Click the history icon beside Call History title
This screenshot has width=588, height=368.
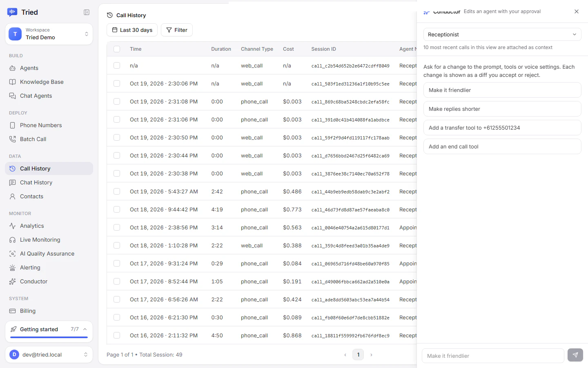click(110, 15)
